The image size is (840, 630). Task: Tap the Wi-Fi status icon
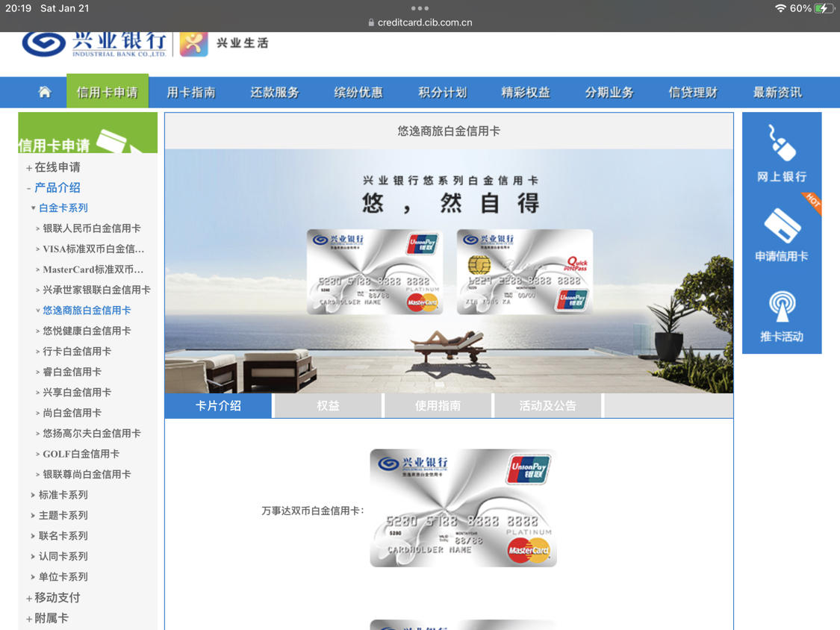click(x=780, y=8)
